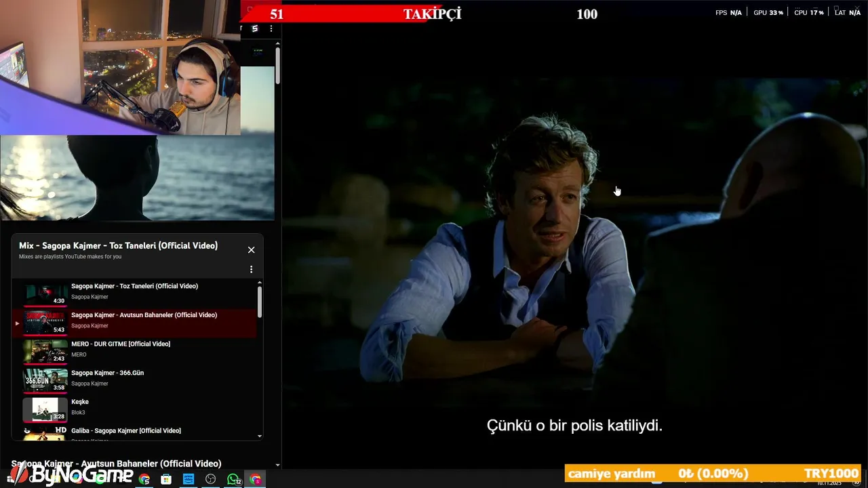Click the follower goal target '100'
Screen dimensions: 868x488
click(x=587, y=14)
